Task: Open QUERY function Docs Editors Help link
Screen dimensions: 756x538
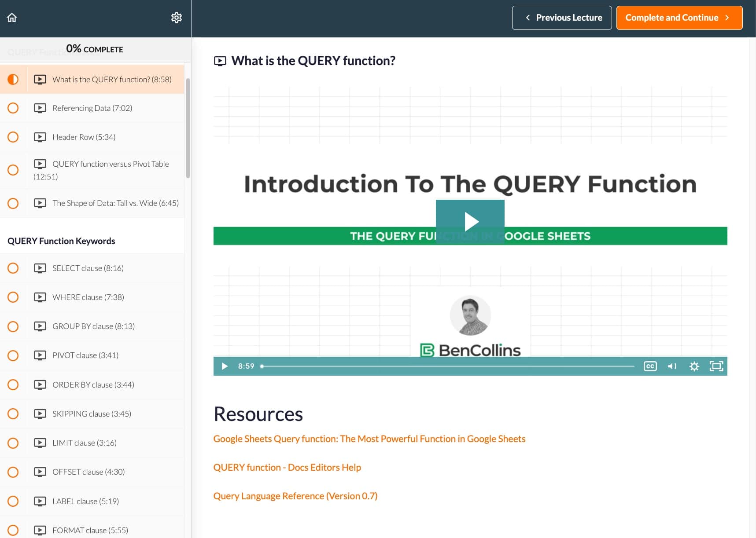Action: point(287,468)
